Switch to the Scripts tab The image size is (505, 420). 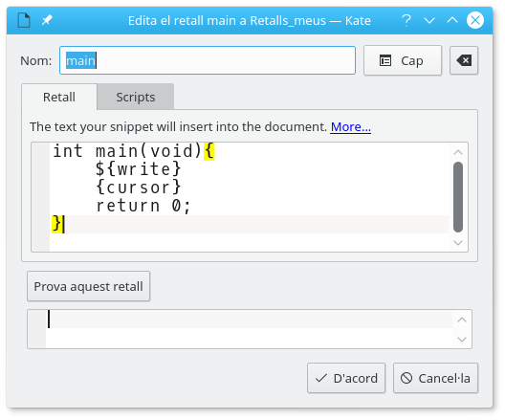pyautogui.click(x=136, y=97)
